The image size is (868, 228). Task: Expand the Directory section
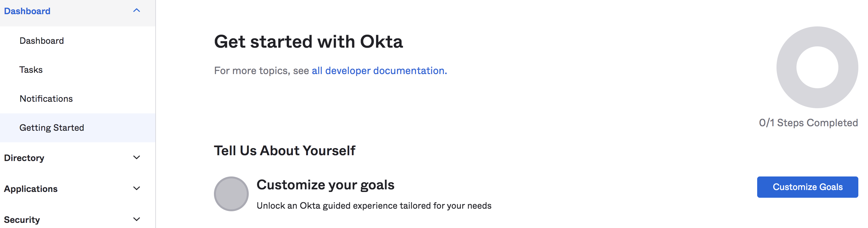point(137,157)
